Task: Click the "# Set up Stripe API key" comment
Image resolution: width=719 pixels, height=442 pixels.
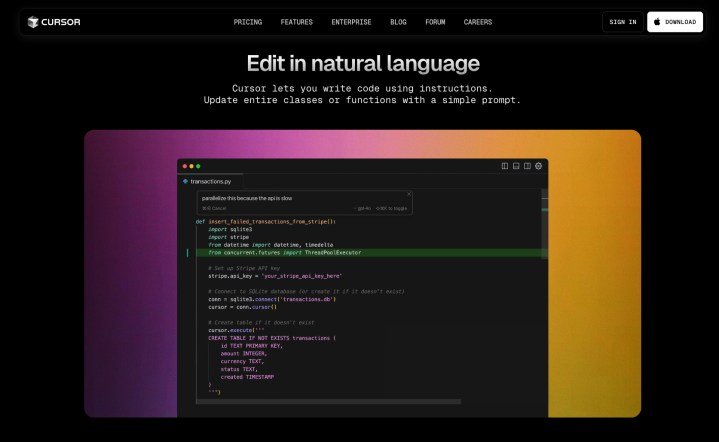Action: click(x=244, y=268)
